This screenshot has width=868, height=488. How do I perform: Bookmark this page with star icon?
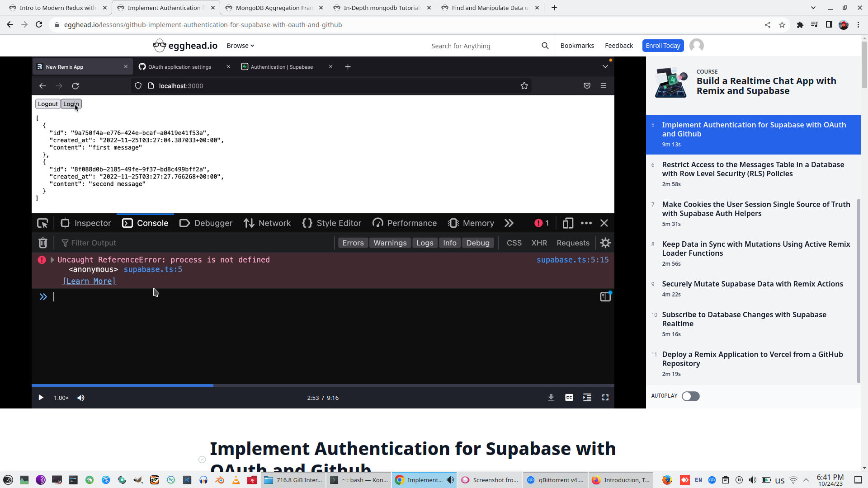782,25
